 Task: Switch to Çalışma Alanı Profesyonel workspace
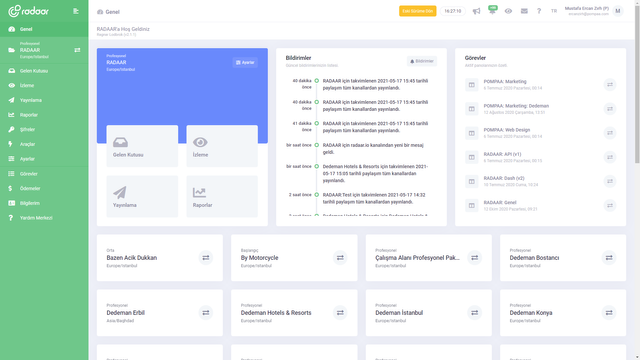474,258
